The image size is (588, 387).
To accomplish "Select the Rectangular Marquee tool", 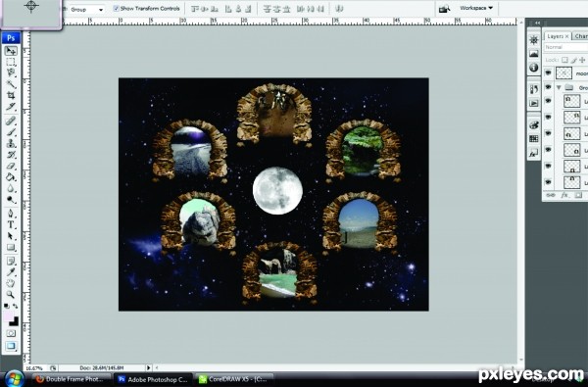I will point(11,62).
